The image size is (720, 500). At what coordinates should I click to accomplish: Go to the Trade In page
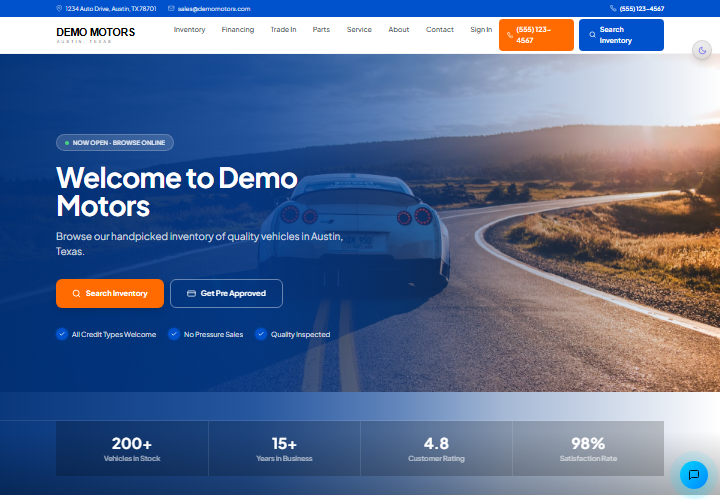(283, 29)
